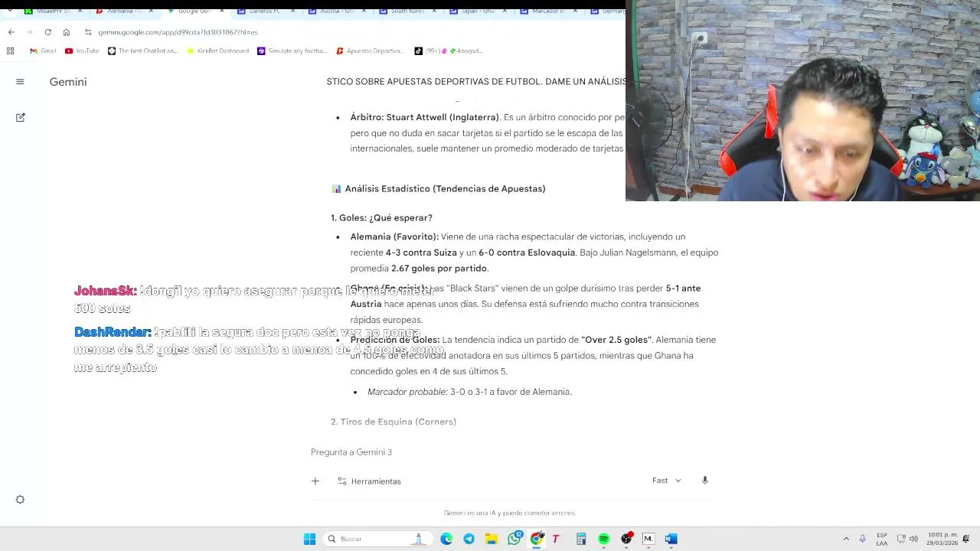Close the Google Gemini tab
The image size is (980, 551).
click(224, 11)
